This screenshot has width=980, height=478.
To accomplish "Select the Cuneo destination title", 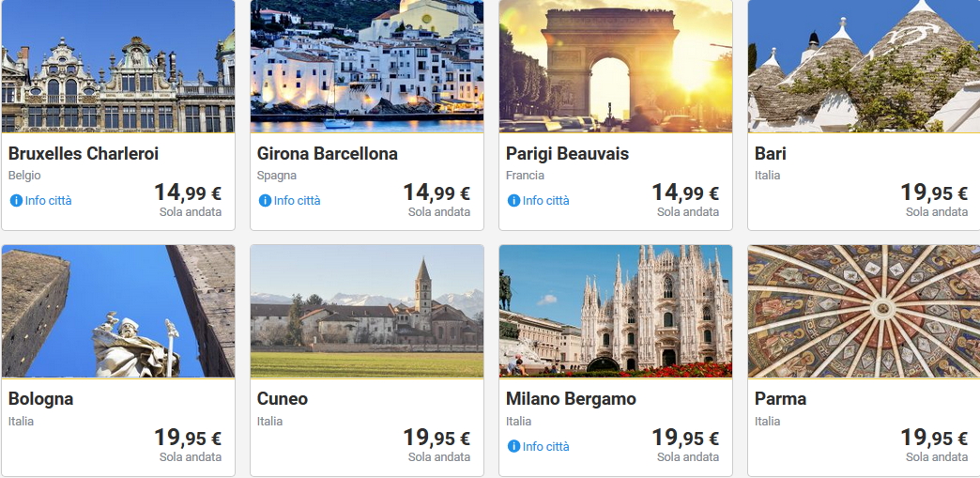I will [x=283, y=399].
